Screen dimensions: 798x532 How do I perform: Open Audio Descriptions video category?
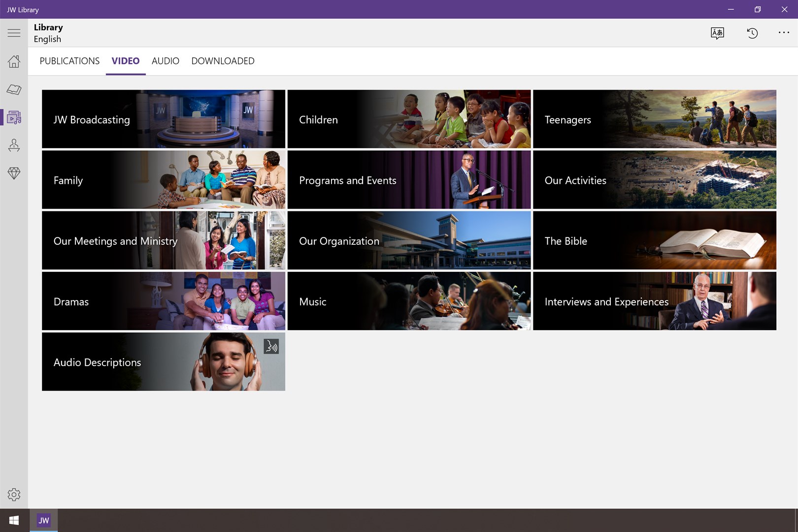pyautogui.click(x=164, y=362)
